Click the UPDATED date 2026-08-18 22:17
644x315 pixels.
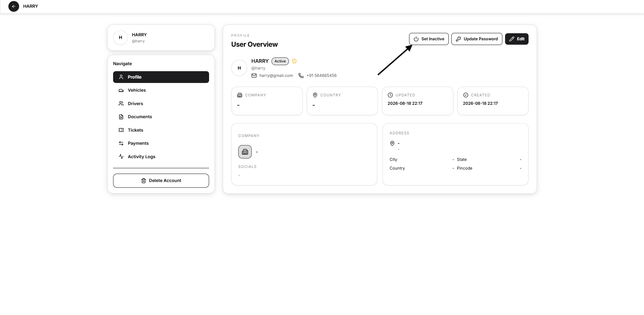click(405, 103)
